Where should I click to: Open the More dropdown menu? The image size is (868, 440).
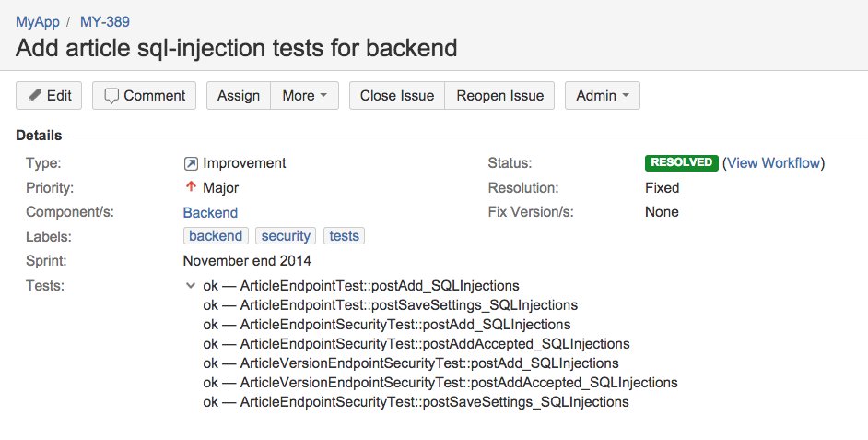pyautogui.click(x=304, y=96)
